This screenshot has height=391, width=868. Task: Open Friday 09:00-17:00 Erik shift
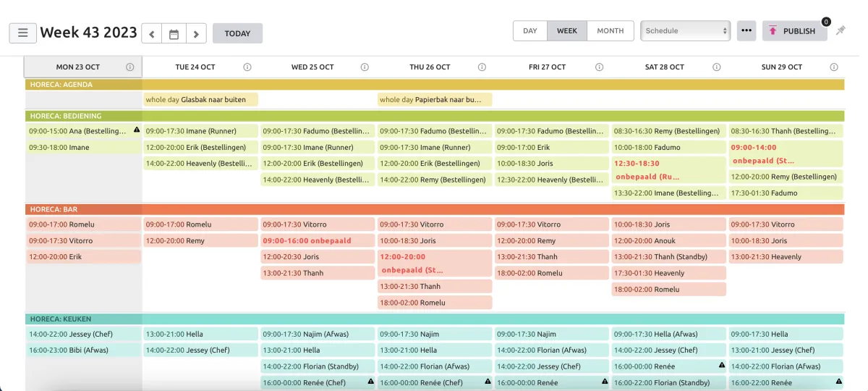click(x=552, y=147)
